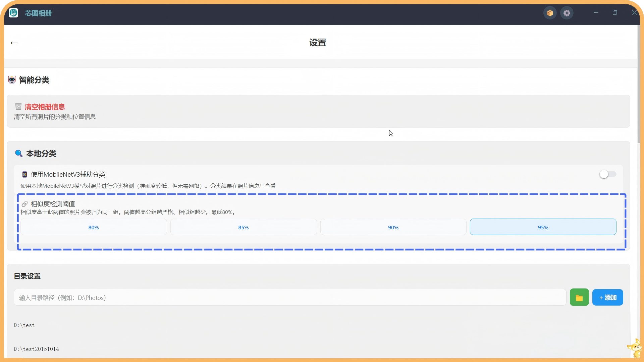
Task: Click the magnifier icon beside 本地分类
Action: coord(19,153)
